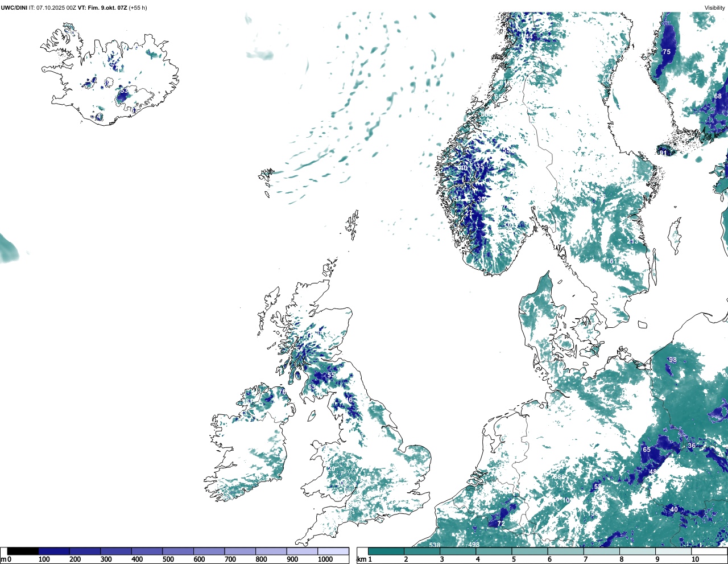
Task: Click the darkest blue 100–200 m legend swatch
Action: tap(54, 551)
